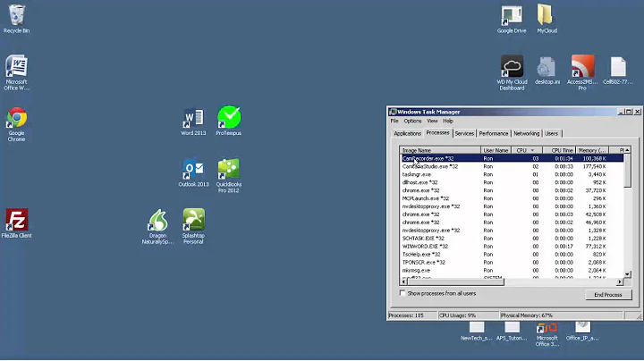Sort processes by CPU column header
This screenshot has width=644, height=361.
(x=527, y=150)
